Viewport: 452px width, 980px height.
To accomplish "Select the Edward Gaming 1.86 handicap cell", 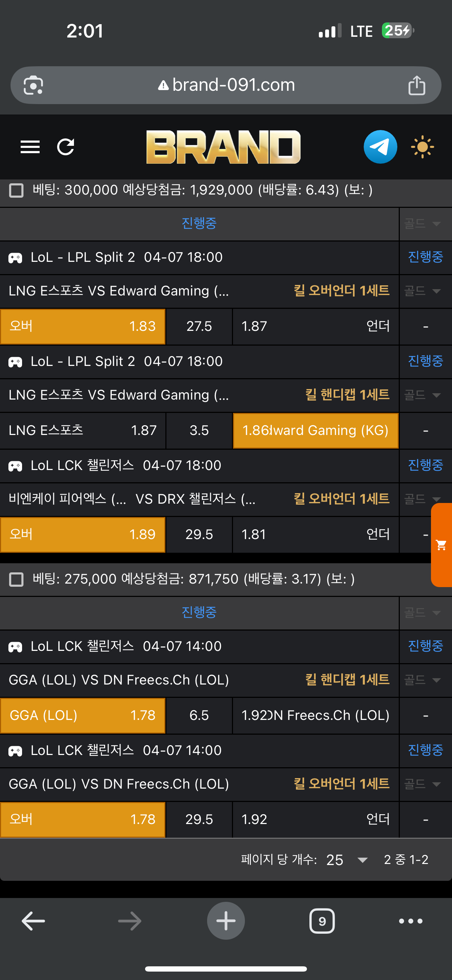I will 315,430.
